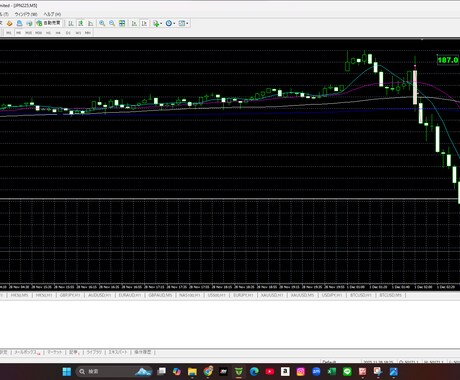Switch to the AUDUSD,H1 chart tab

pos(99,295)
